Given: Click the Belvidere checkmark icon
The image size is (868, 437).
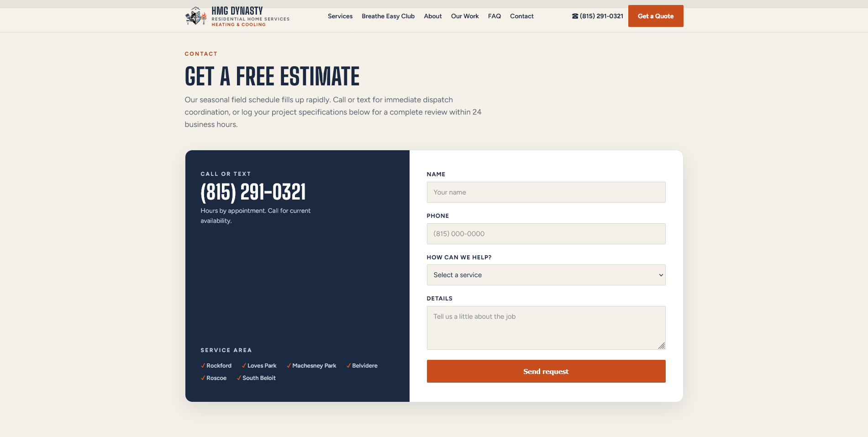Looking at the screenshot, I should (x=348, y=366).
